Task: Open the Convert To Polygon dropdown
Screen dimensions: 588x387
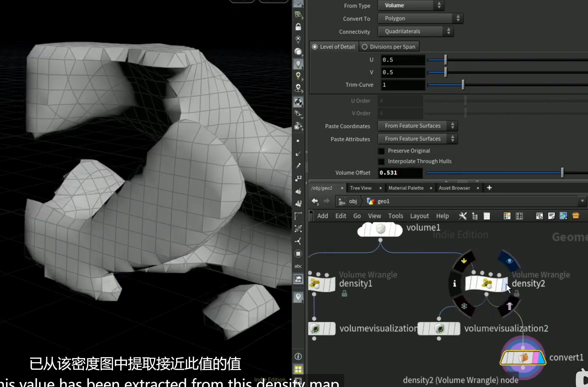Action: pos(420,18)
